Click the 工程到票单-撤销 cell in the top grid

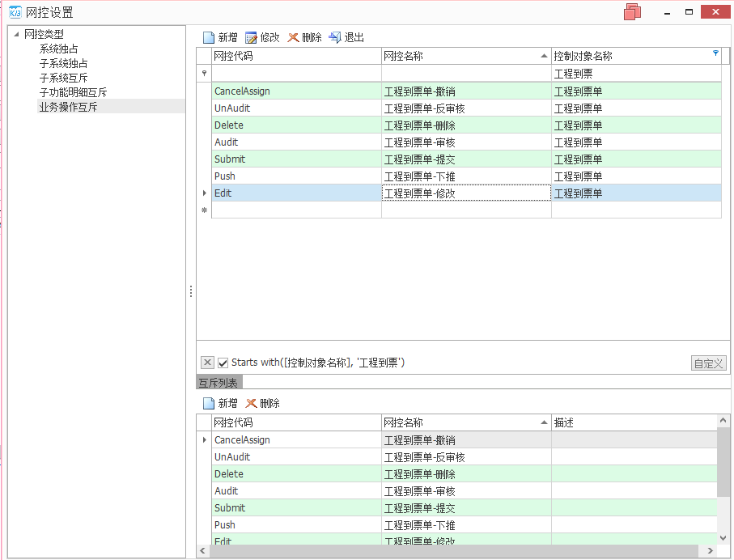point(466,91)
